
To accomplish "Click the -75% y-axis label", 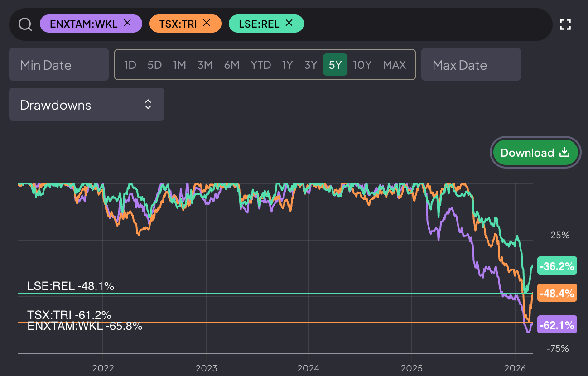I will (x=558, y=348).
